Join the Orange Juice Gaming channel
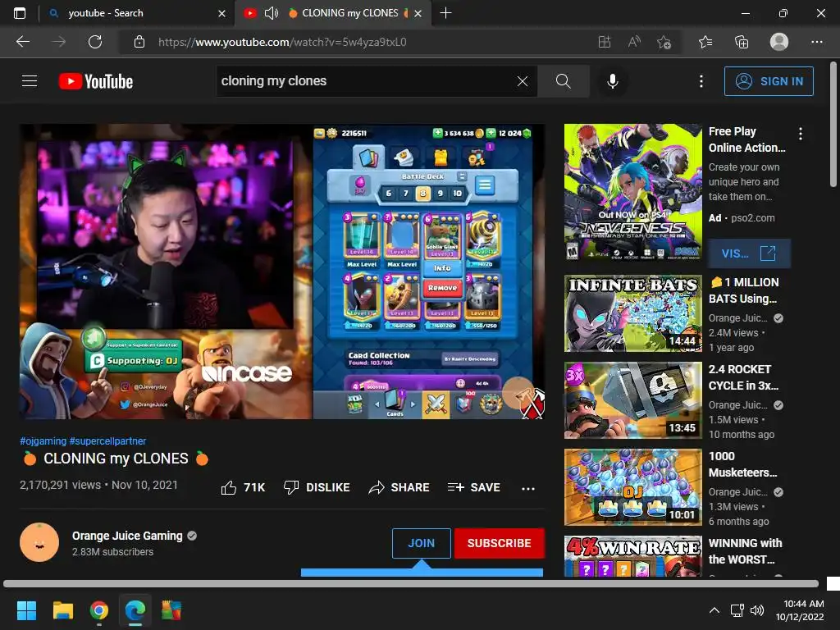The width and height of the screenshot is (840, 630). 421,543
